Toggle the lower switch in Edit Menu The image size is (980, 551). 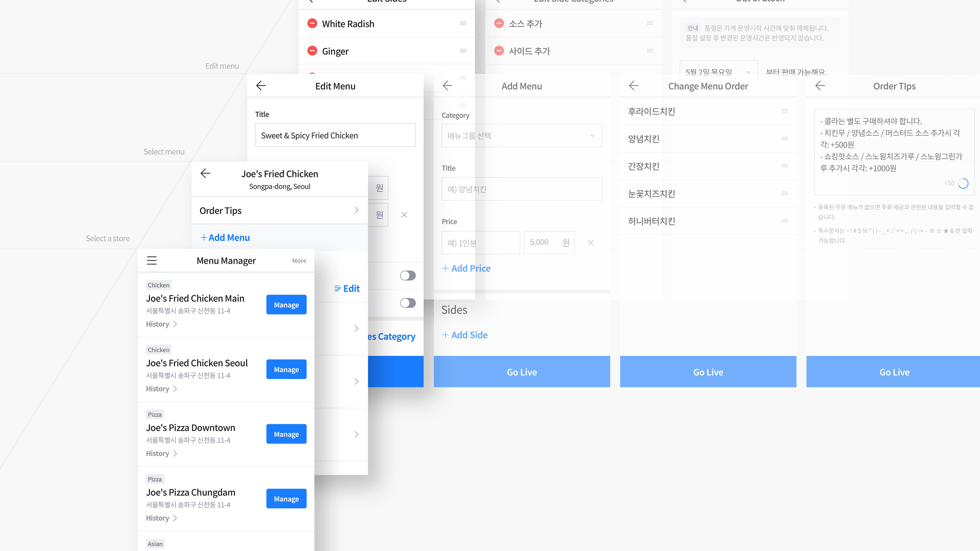pos(408,303)
